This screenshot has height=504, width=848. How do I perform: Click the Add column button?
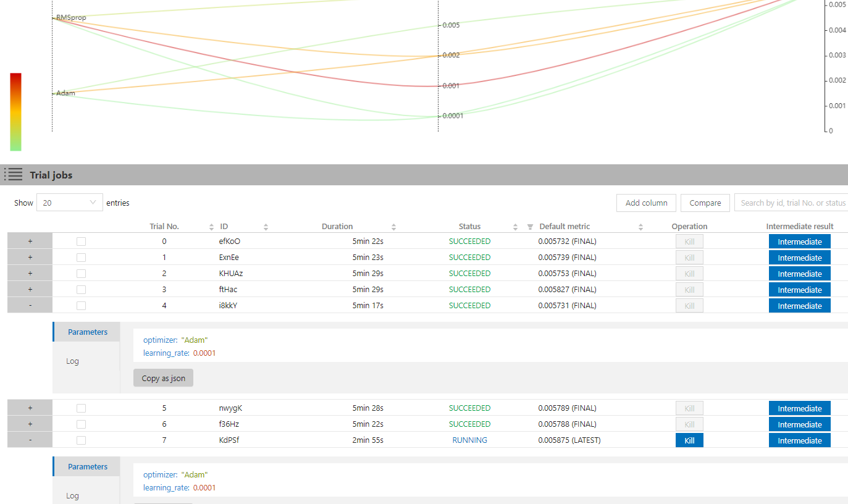pyautogui.click(x=646, y=203)
